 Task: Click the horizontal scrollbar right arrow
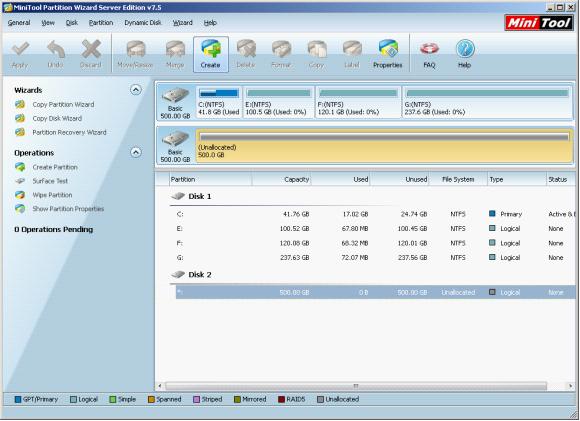(570, 386)
